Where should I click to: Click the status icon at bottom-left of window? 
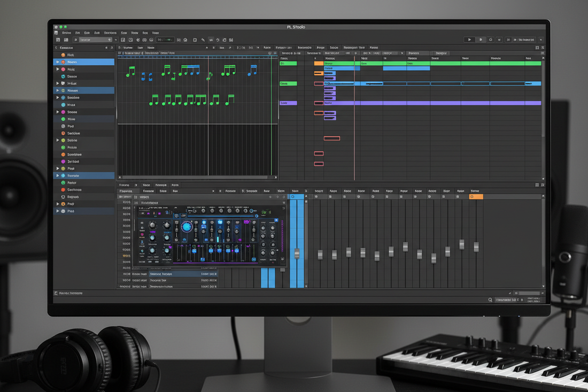[56, 293]
